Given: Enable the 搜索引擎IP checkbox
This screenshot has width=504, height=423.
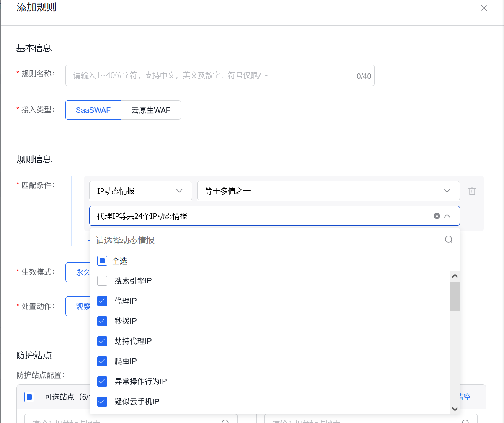Looking at the screenshot, I should 102,281.
